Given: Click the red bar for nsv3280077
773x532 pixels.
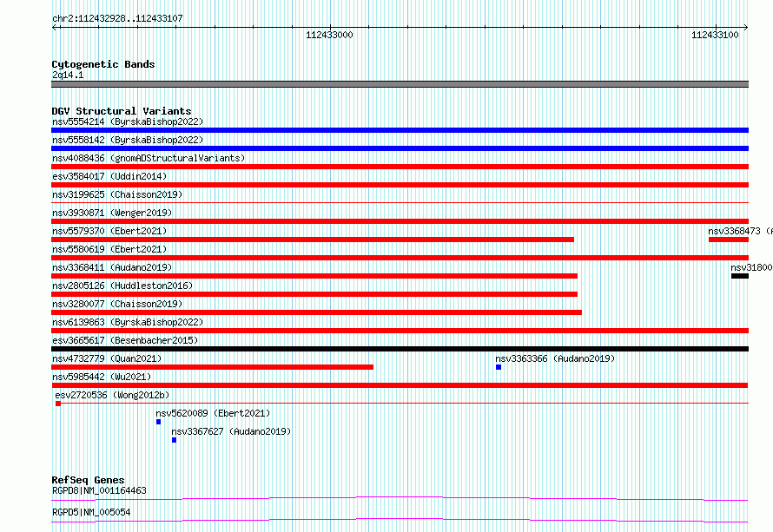Looking at the screenshot, I should [316, 312].
